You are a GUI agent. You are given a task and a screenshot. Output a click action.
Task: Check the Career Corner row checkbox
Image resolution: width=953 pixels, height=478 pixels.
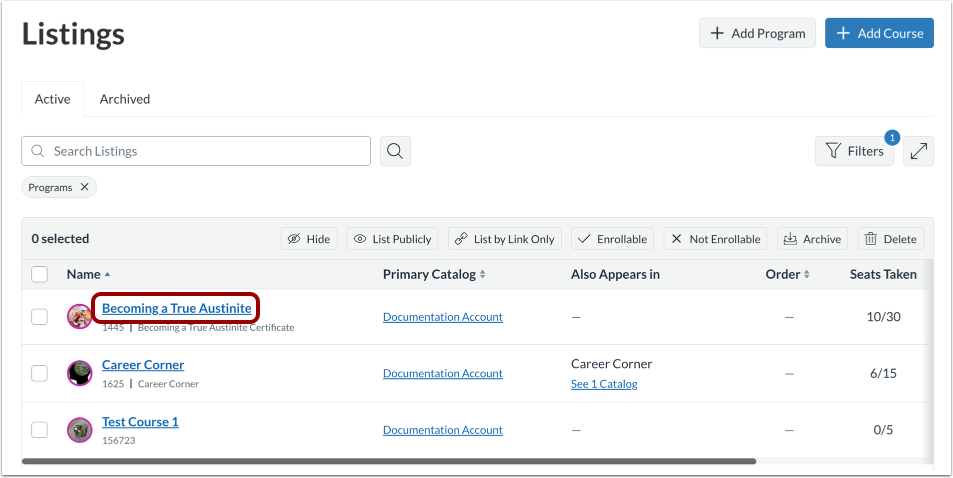pos(40,373)
